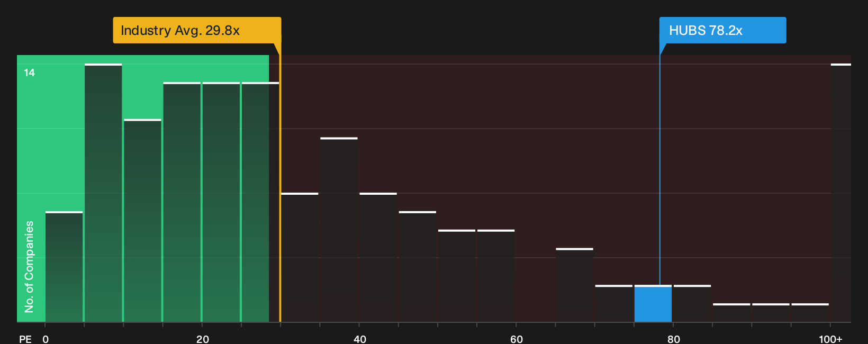Select the 80 to 85 PE bar
Viewport: 868px width, 344px height.
click(692, 304)
